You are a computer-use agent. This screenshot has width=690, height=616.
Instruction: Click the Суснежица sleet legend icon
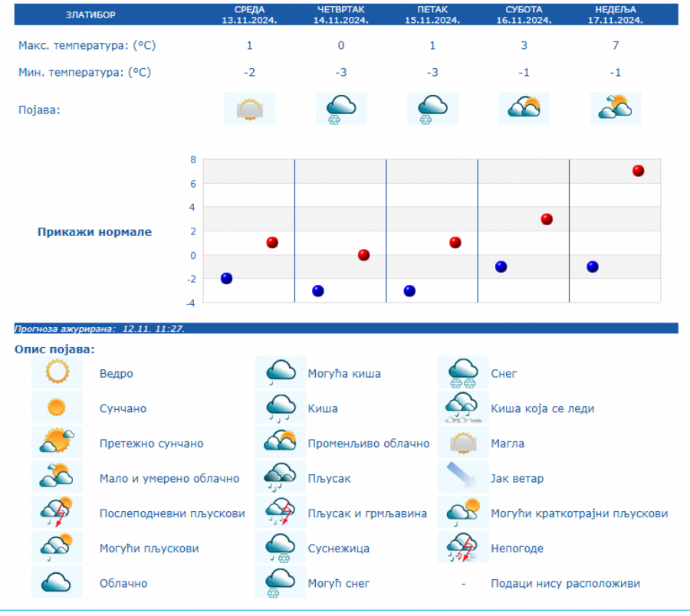pyautogui.click(x=280, y=548)
